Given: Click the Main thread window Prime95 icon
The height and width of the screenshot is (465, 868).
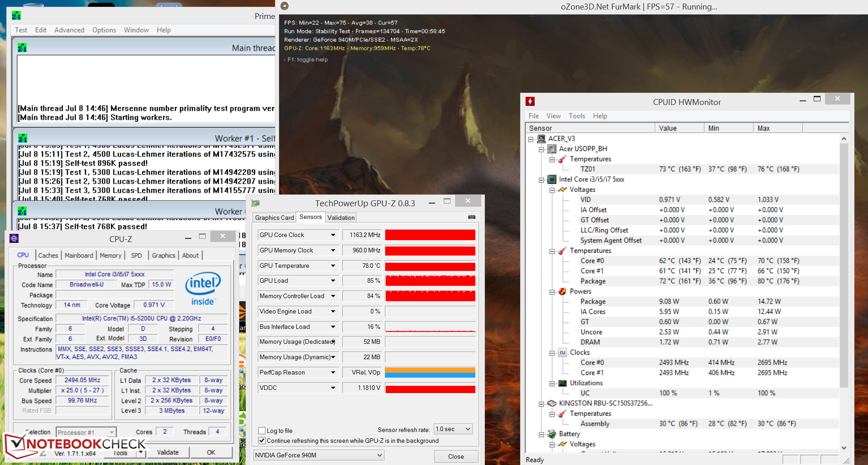Looking at the screenshot, I should click(22, 47).
